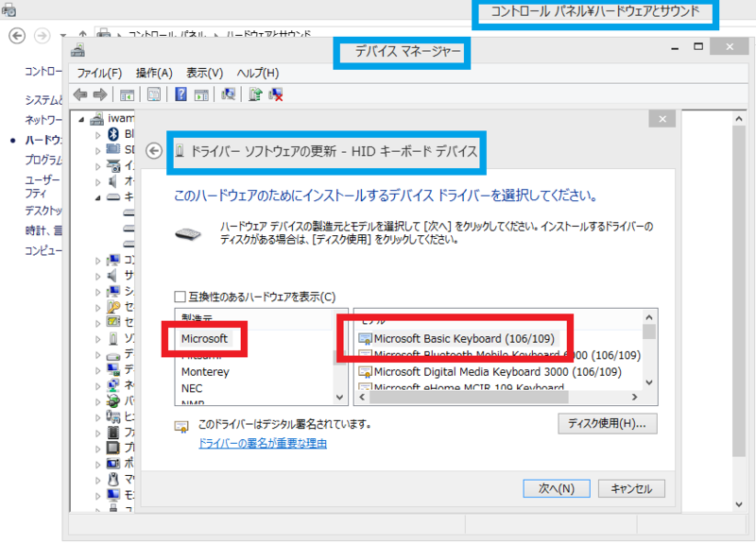The height and width of the screenshot is (543, 756).
Task: Select Microsoft in the manufacturer list
Action: click(x=204, y=339)
